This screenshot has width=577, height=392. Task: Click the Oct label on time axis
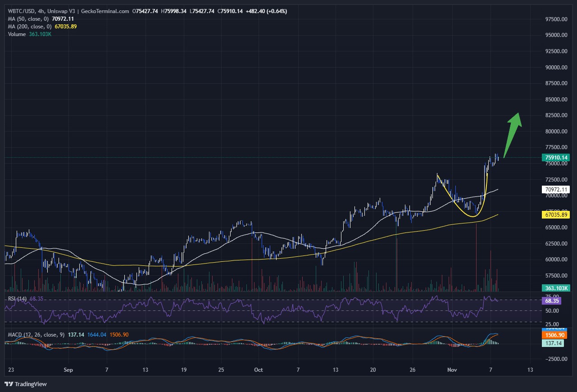pyautogui.click(x=258, y=370)
